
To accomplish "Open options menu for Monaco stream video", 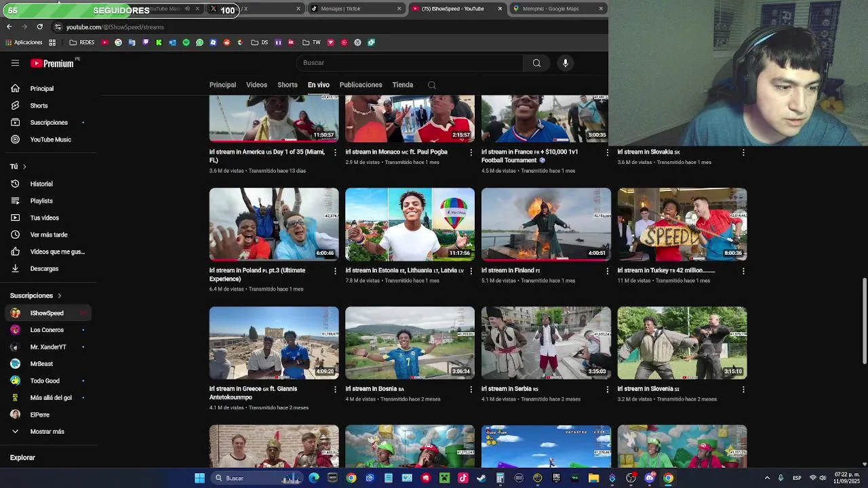I will coord(471,152).
